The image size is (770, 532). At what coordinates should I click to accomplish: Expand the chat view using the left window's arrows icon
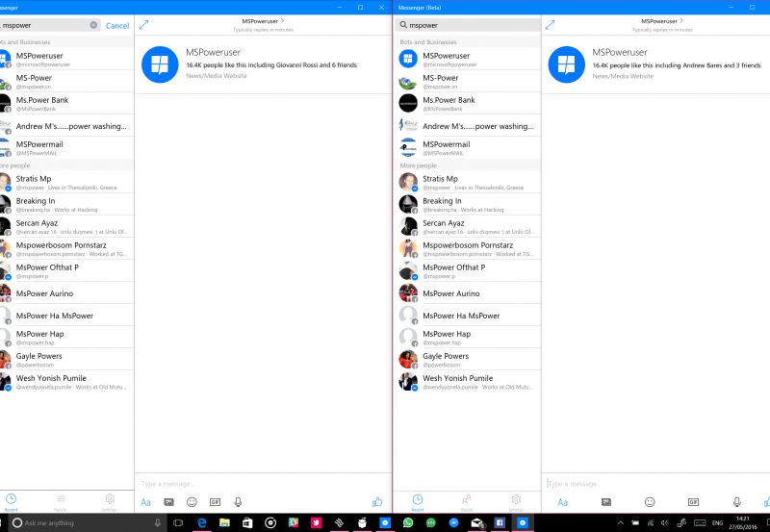coord(143,25)
